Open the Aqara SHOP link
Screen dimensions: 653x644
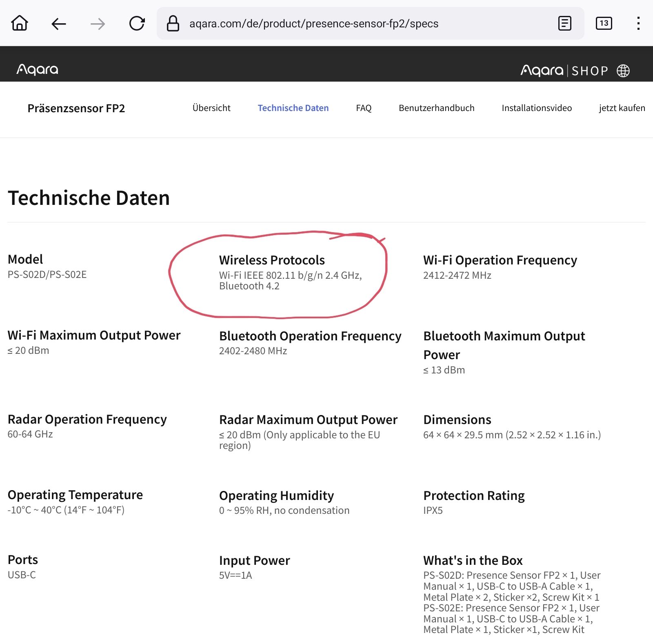pyautogui.click(x=564, y=71)
